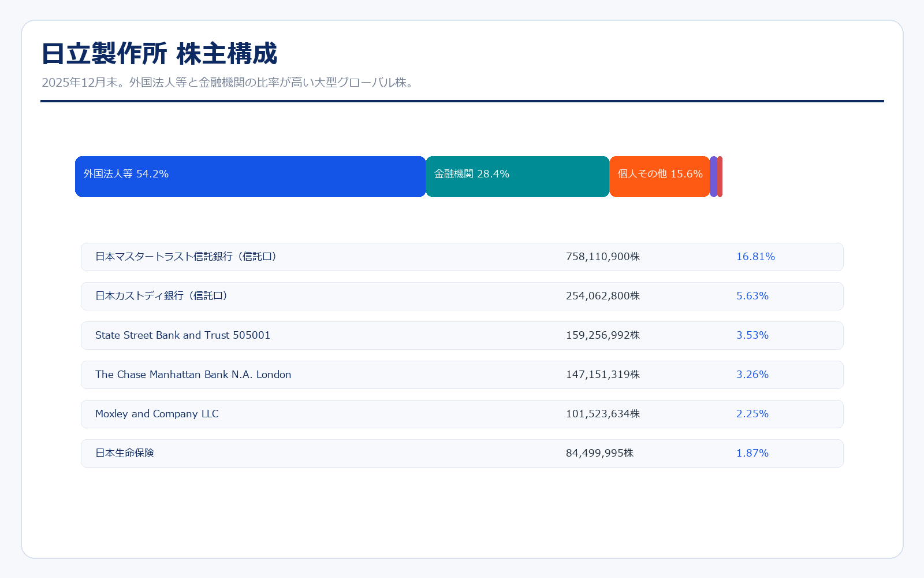Click share count 254,062,800株

click(603, 296)
